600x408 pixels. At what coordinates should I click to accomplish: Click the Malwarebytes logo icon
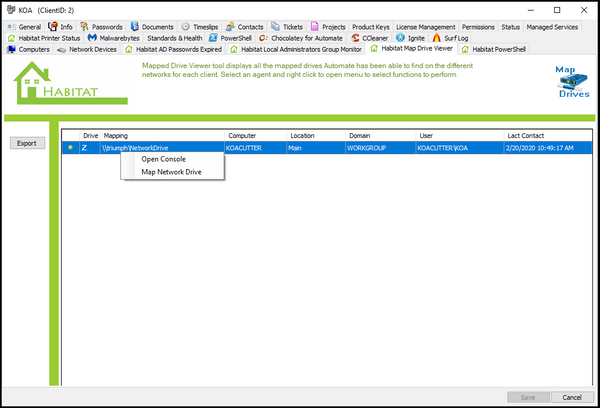(92, 38)
